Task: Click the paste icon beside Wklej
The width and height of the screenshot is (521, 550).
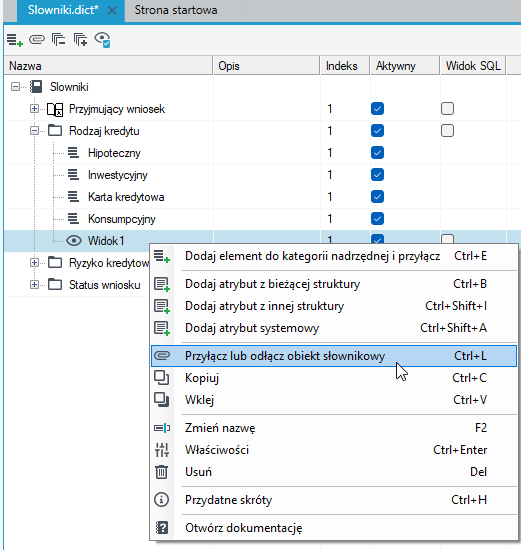Action: (162, 400)
